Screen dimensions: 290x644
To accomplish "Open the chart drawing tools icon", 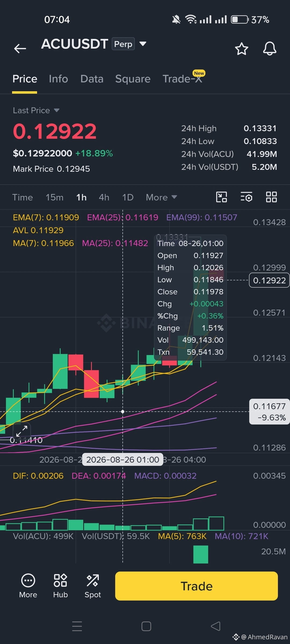I will [x=222, y=197].
